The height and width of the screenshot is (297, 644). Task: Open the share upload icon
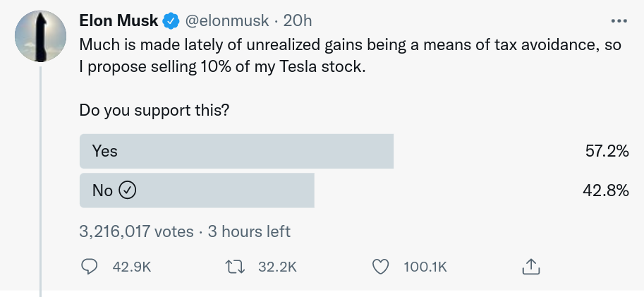click(x=530, y=267)
